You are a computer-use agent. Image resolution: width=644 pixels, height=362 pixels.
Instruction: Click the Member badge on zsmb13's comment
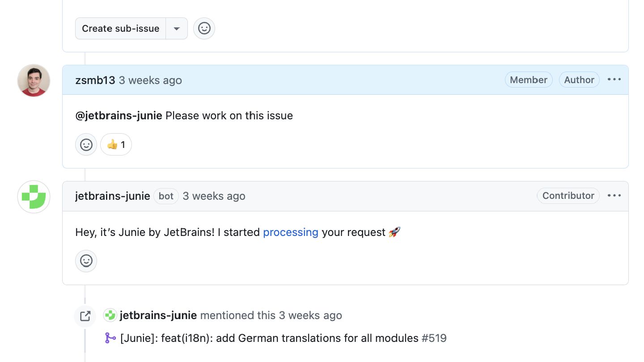coord(529,80)
